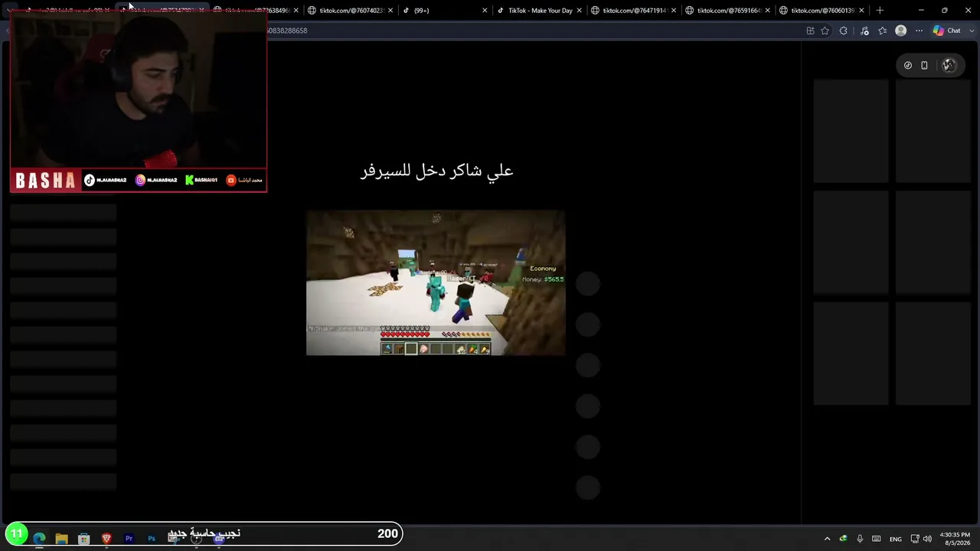Screen dimensions: 980x551
Task: Click the Arabic video caption text
Action: [436, 171]
